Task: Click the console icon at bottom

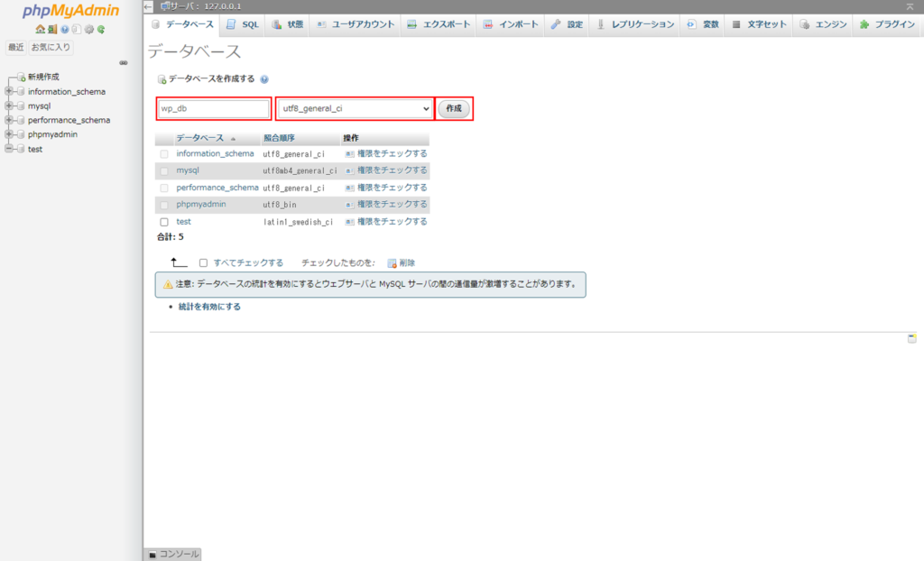Action: pyautogui.click(x=152, y=554)
